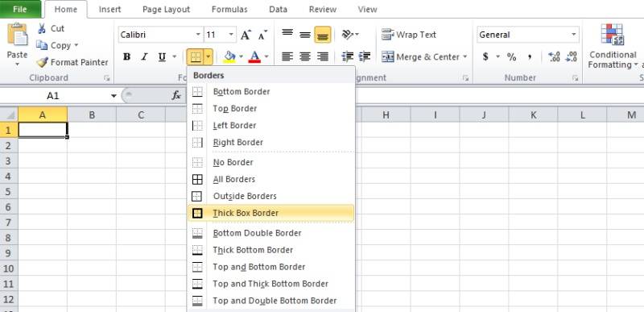The image size is (644, 312).
Task: Choose No Border from the menu
Action: [x=271, y=162]
